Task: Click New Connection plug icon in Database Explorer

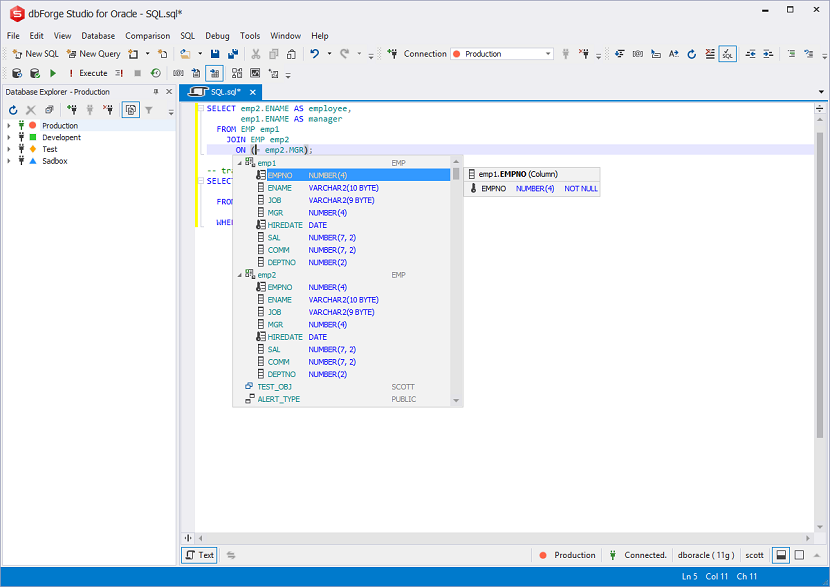Action: point(72,110)
